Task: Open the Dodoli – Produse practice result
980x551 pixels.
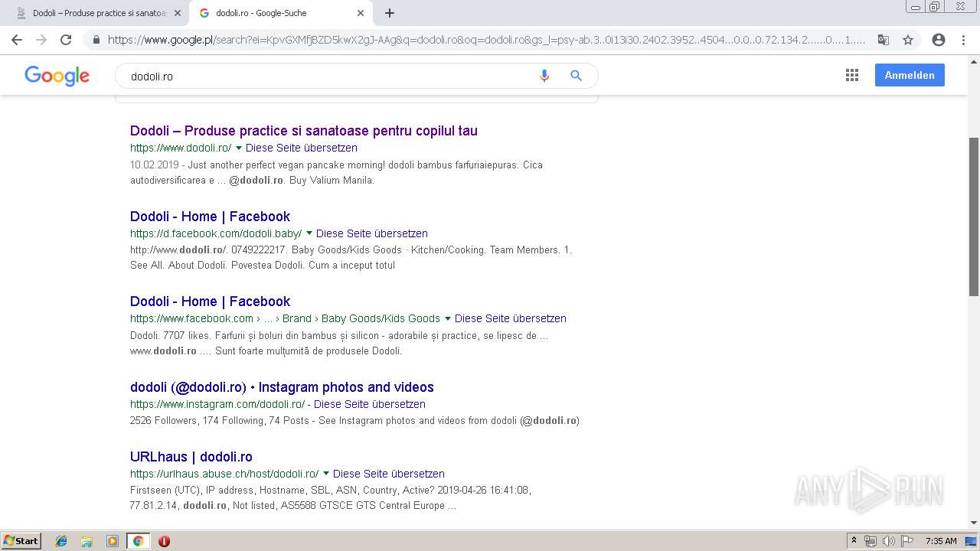Action: [x=304, y=131]
